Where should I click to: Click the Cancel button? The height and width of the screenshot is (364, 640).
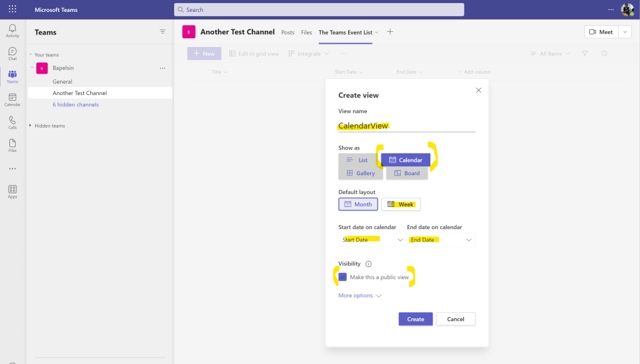tap(455, 319)
